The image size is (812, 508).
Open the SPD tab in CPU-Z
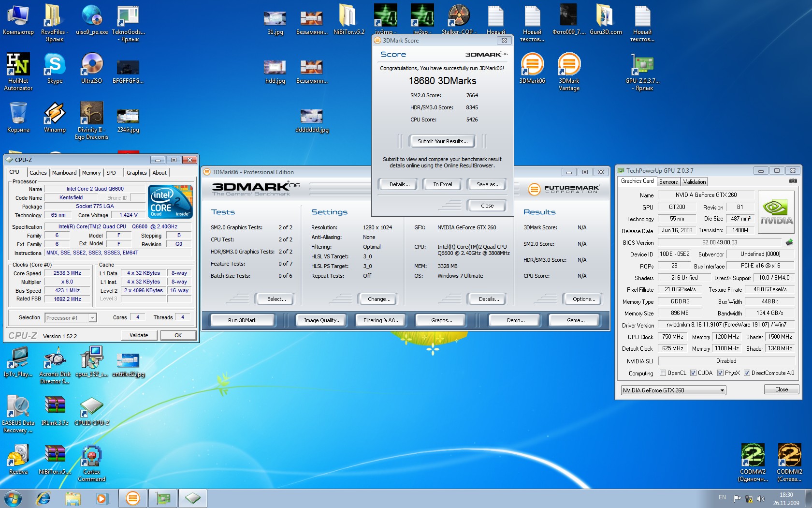click(111, 173)
